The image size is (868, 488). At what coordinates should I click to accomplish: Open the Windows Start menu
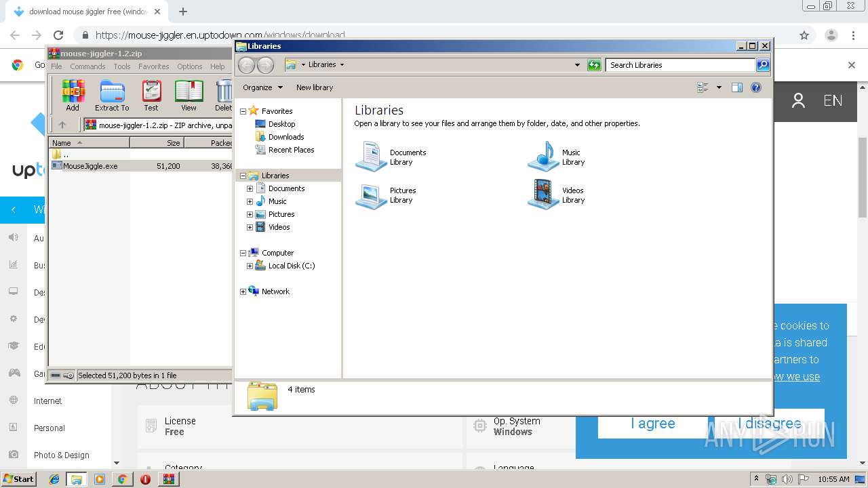coord(18,479)
